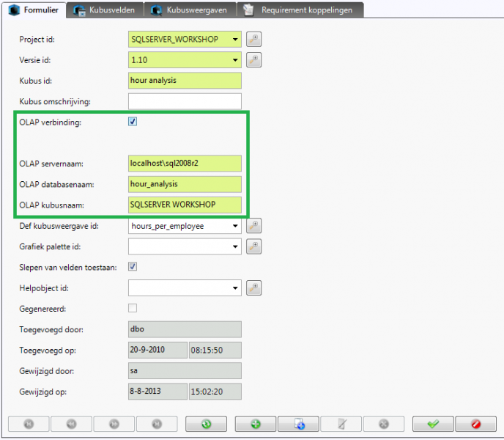Copy the record with the document-plus button
This screenshot has width=504, height=440.
pos(299,424)
